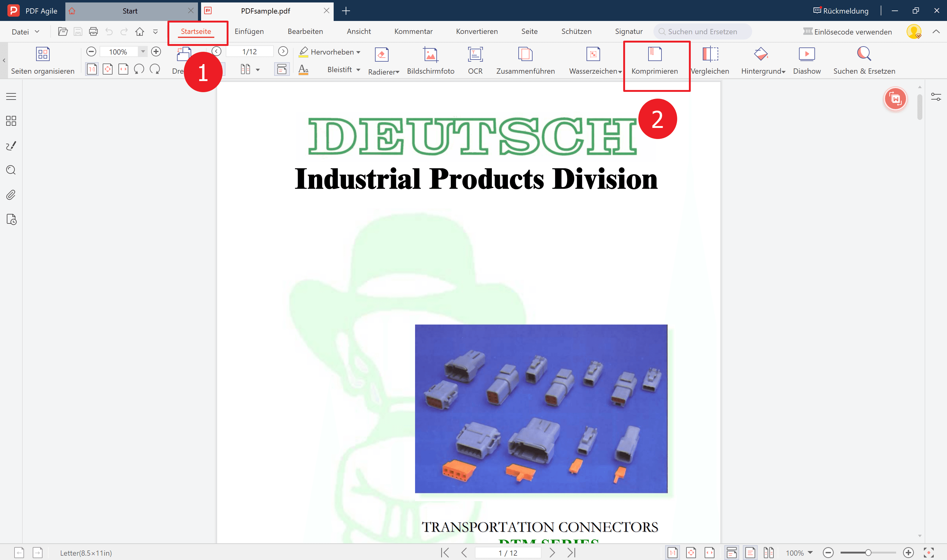The image size is (947, 560).
Task: Click the Komprimieren compress tool
Action: (654, 61)
